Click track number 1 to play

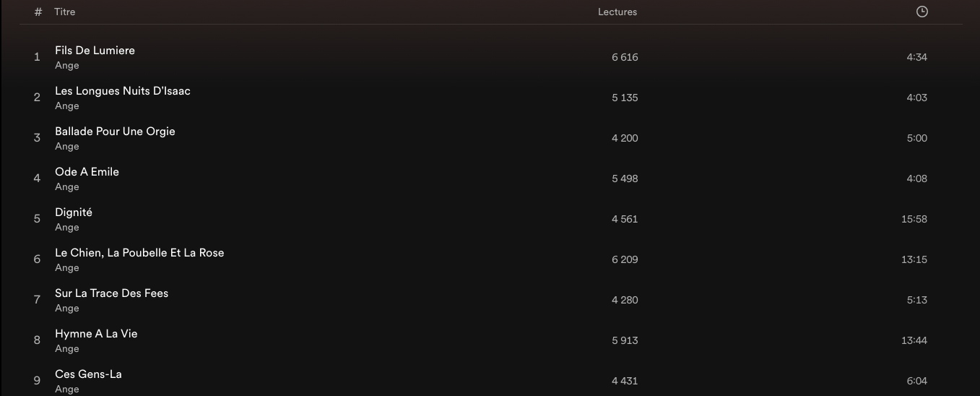pos(37,57)
